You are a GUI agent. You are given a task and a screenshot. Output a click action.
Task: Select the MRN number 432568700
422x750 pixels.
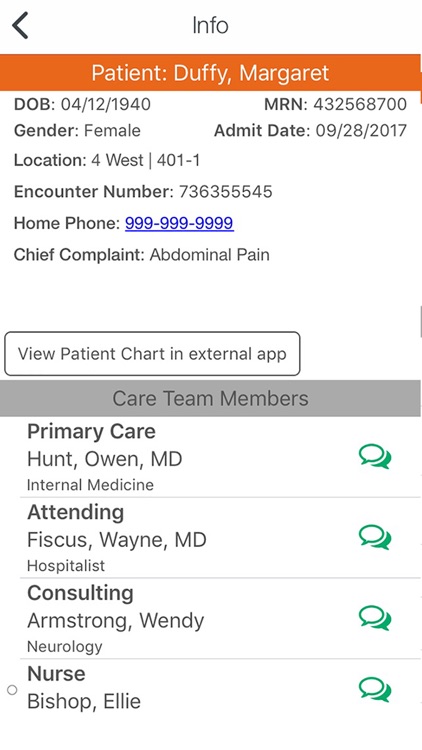360,104
